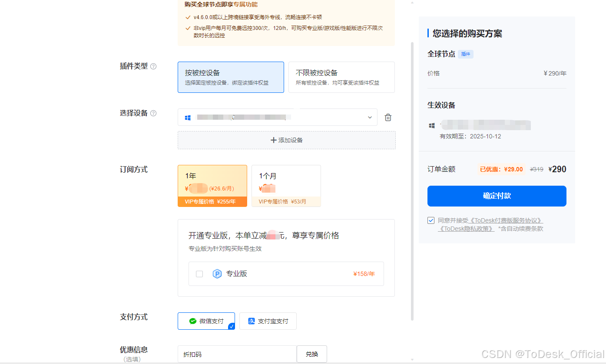Click the 有效期至：2025-10-12 text
This screenshot has width=606, height=364.
[470, 136]
